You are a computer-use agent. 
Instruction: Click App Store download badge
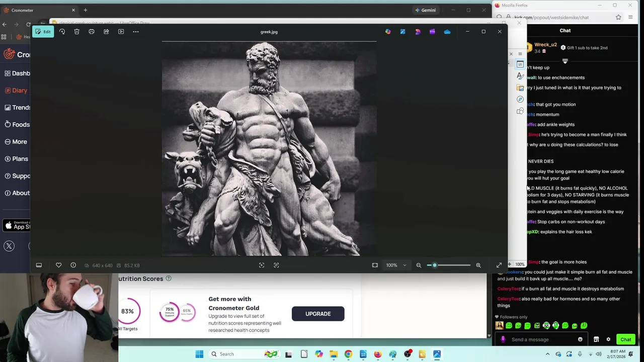[x=17, y=225]
